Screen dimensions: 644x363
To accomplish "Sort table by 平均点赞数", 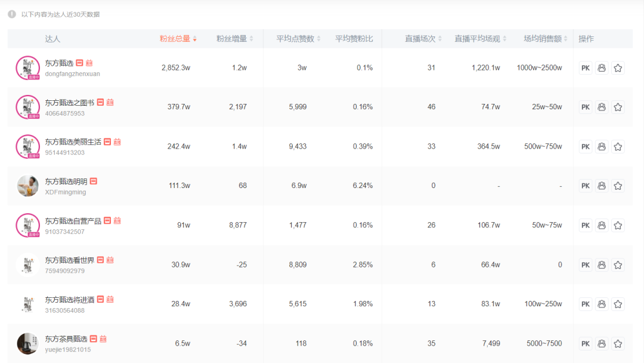I will [298, 39].
